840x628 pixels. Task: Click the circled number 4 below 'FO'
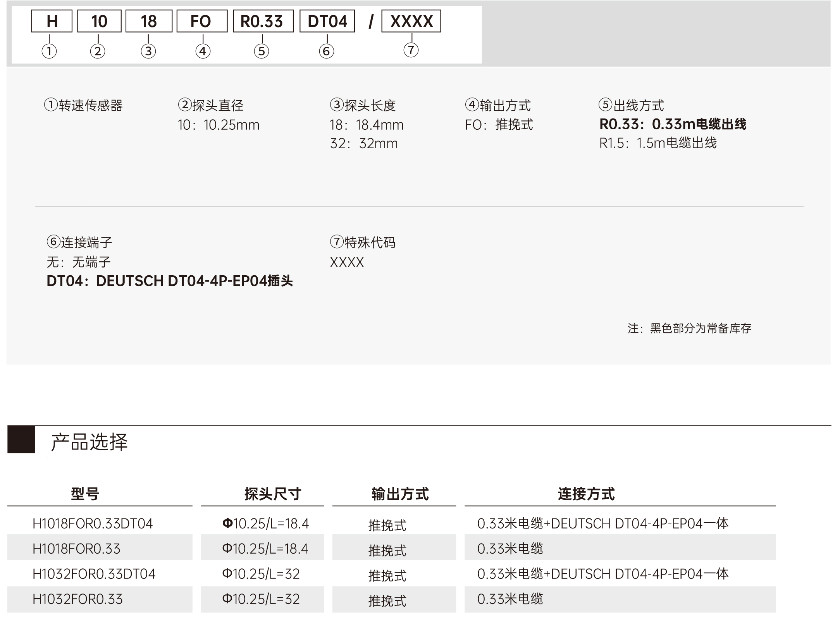click(203, 51)
